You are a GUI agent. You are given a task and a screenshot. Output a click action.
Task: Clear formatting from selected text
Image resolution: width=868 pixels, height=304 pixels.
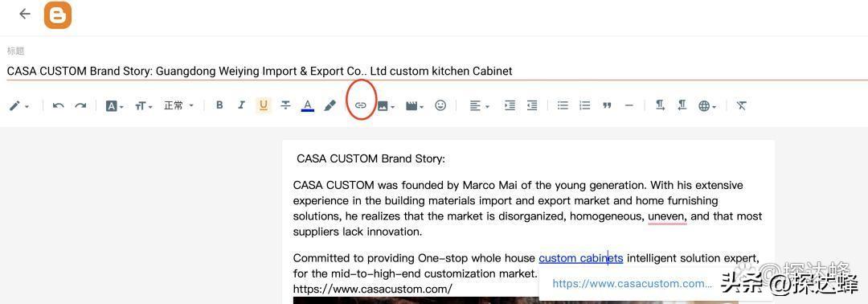[741, 105]
